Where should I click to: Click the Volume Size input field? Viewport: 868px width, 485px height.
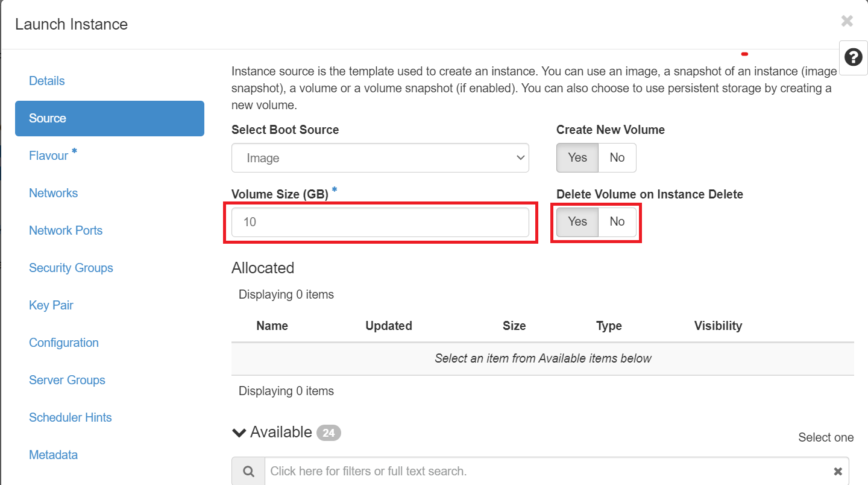coord(380,222)
